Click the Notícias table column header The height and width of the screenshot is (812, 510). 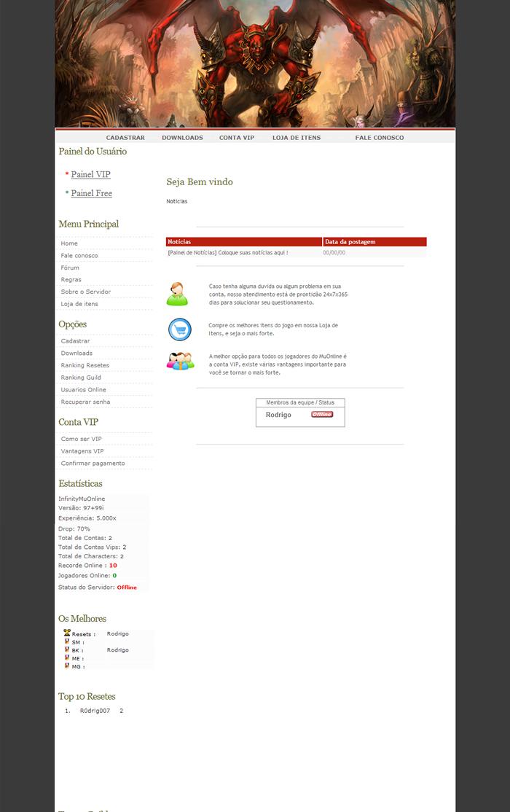click(244, 242)
